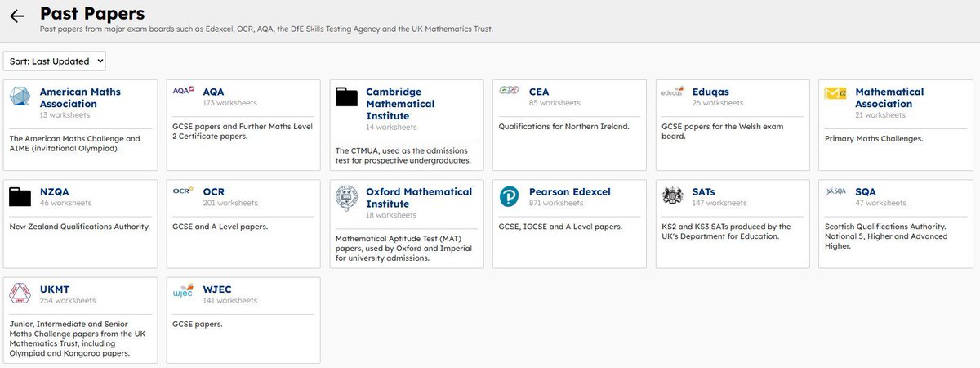980x368 pixels.
Task: Click the WJEC 'GCSE papers.' description
Action: pos(197,325)
